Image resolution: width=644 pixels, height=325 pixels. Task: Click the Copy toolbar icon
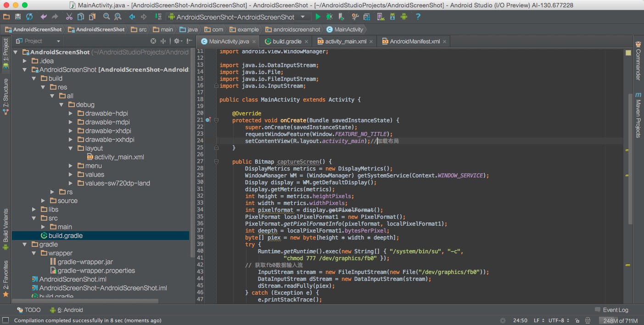coord(81,17)
